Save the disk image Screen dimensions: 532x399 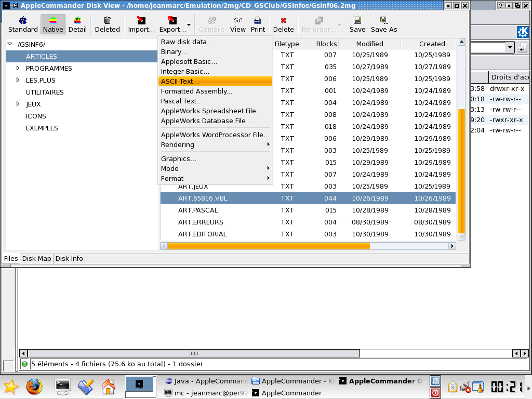357,24
